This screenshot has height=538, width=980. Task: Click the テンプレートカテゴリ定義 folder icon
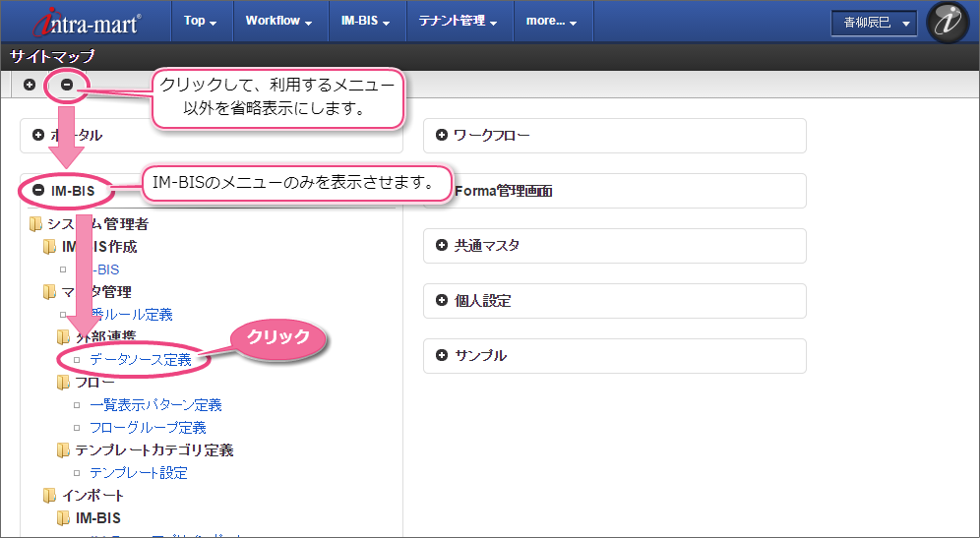coord(64,449)
